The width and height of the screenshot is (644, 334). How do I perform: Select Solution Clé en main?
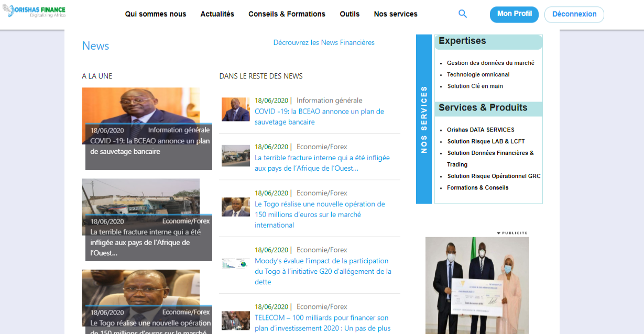pyautogui.click(x=475, y=86)
